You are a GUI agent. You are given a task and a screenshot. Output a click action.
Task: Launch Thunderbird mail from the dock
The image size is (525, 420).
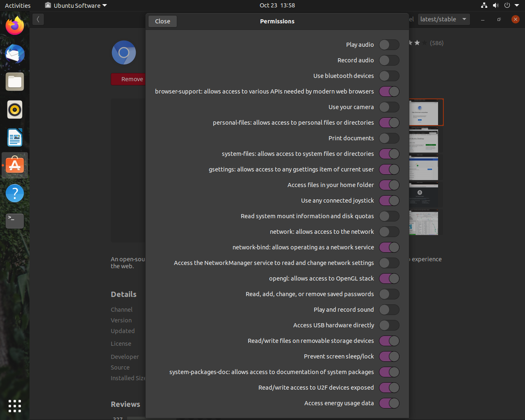coord(15,54)
